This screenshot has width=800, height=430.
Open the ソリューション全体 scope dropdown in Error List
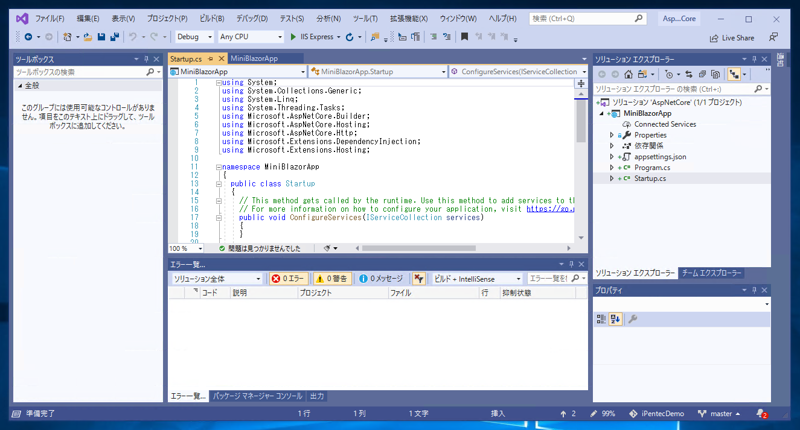pyautogui.click(x=216, y=279)
